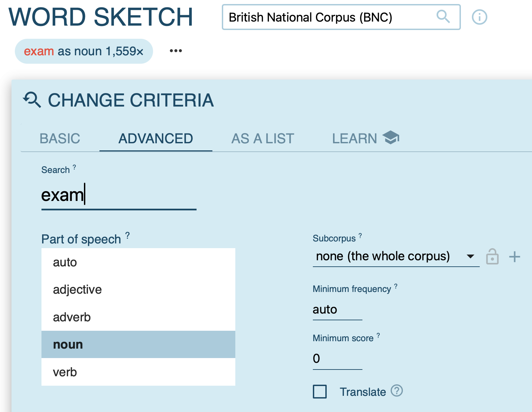Click the subcorpus lock icon
The width and height of the screenshot is (532, 412).
point(492,257)
